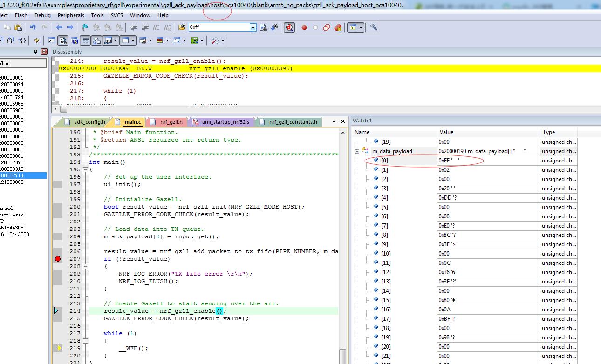Click the Indent selected text icon

click(x=133, y=27)
